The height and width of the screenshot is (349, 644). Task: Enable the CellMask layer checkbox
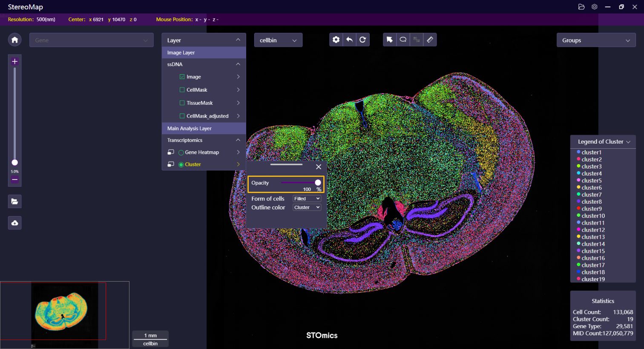[182, 90]
